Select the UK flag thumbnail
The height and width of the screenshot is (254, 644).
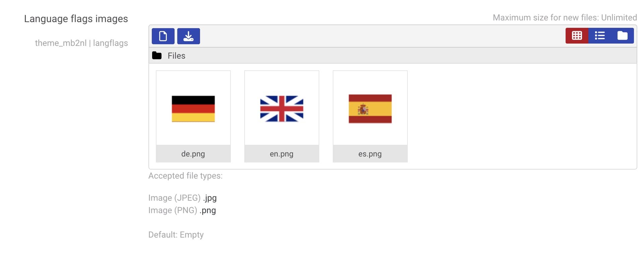point(282,109)
